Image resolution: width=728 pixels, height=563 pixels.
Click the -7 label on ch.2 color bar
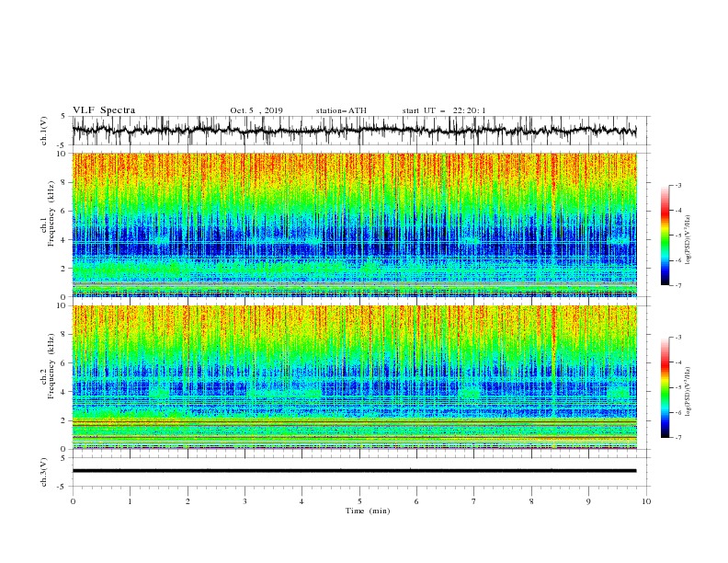677,437
